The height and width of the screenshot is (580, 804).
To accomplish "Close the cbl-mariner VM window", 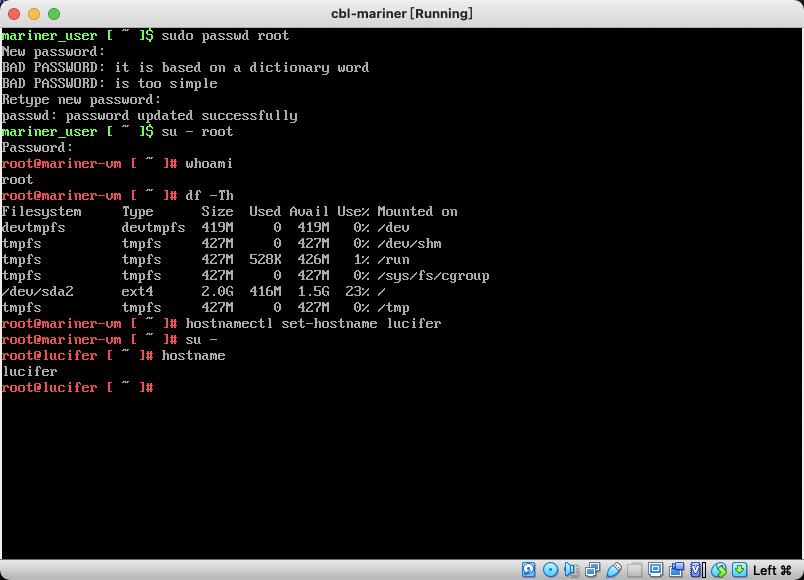I will [14, 14].
